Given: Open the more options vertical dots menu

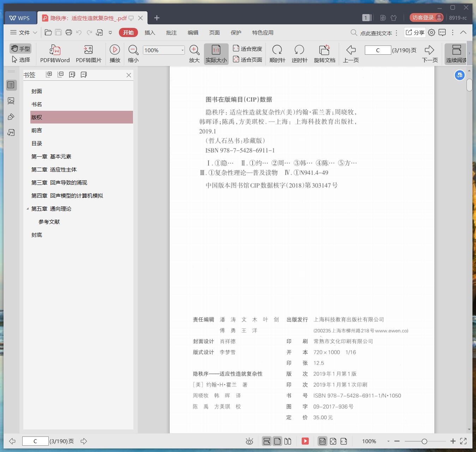Looking at the screenshot, I should point(453,32).
